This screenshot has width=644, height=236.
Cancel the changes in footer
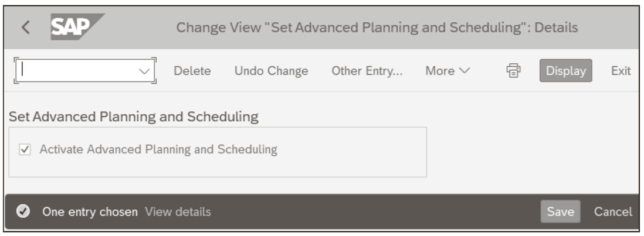pos(613,211)
